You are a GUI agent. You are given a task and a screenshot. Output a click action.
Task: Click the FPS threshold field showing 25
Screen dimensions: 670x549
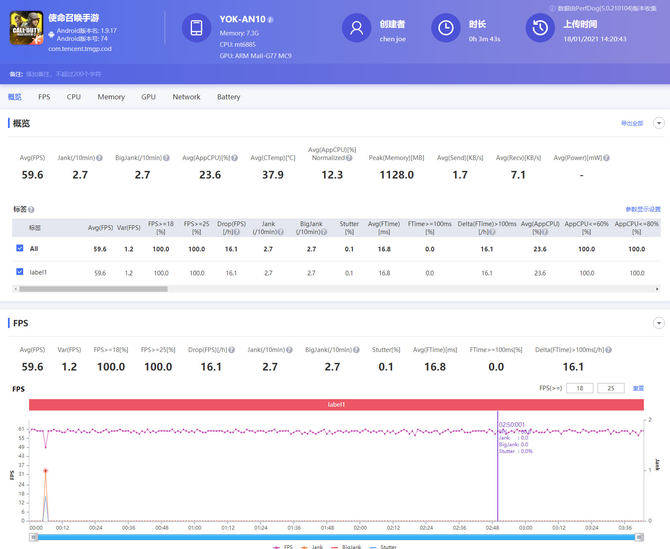611,388
